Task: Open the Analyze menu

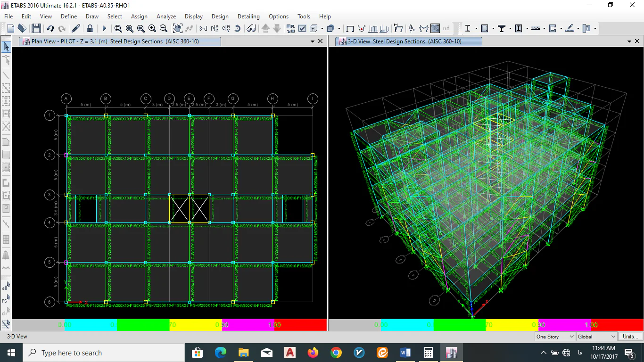Action: point(166,16)
